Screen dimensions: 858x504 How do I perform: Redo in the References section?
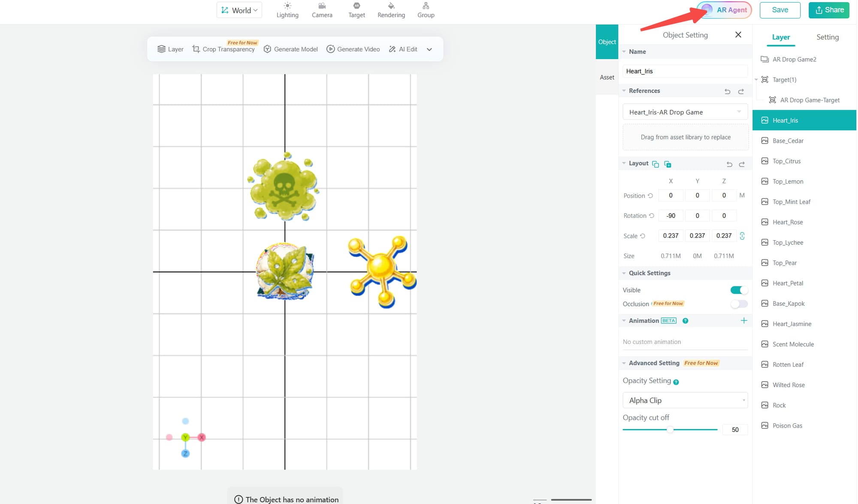[741, 91]
